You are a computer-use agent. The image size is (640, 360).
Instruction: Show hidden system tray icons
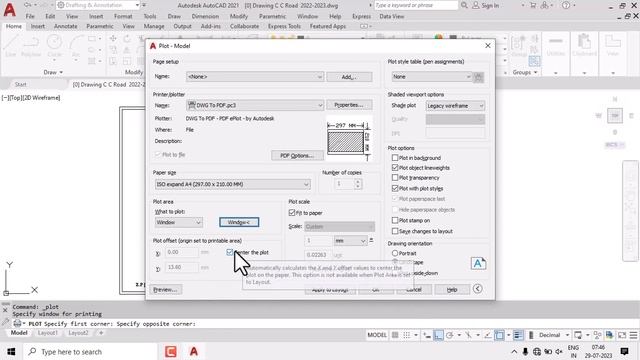click(514, 351)
